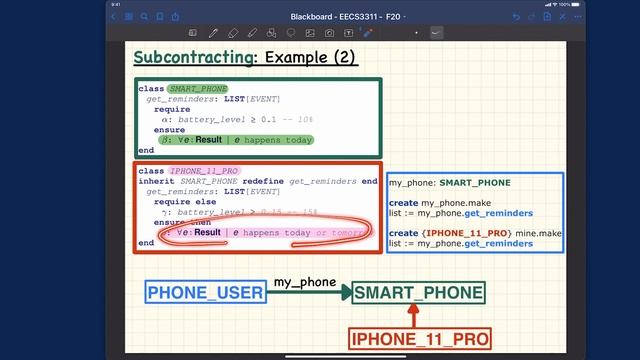Open search in the notebook
This screenshot has width=640, height=360.
point(144,17)
